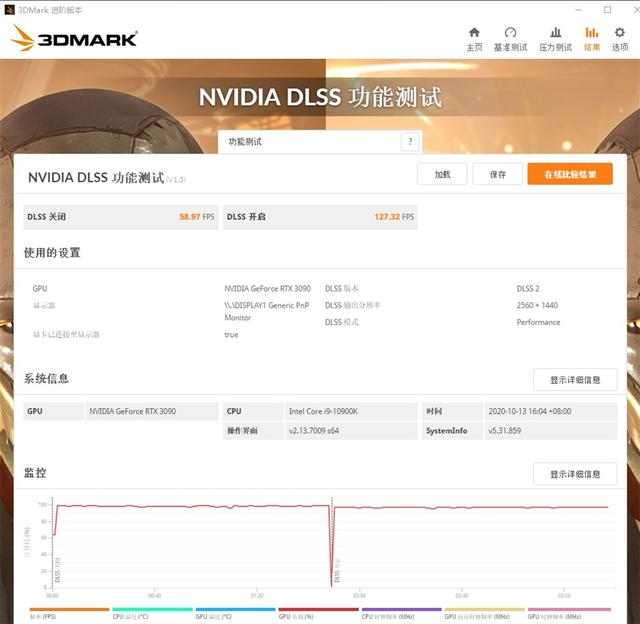Click the 加载 load button
640x624 pixels.
tap(442, 174)
